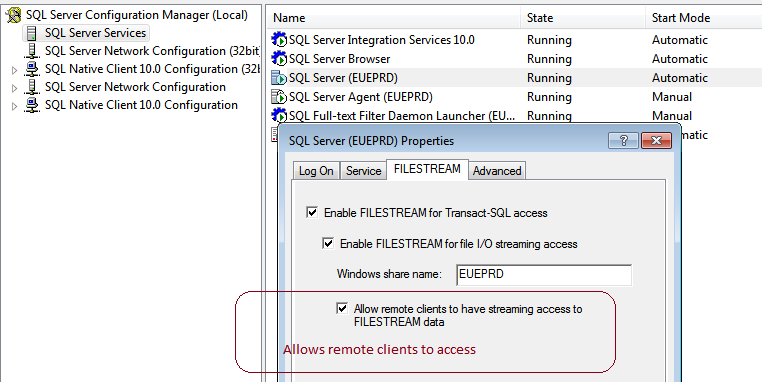Expand the SQL Server Network Configuration node
Screen dimensions: 762x382
pos(15,88)
